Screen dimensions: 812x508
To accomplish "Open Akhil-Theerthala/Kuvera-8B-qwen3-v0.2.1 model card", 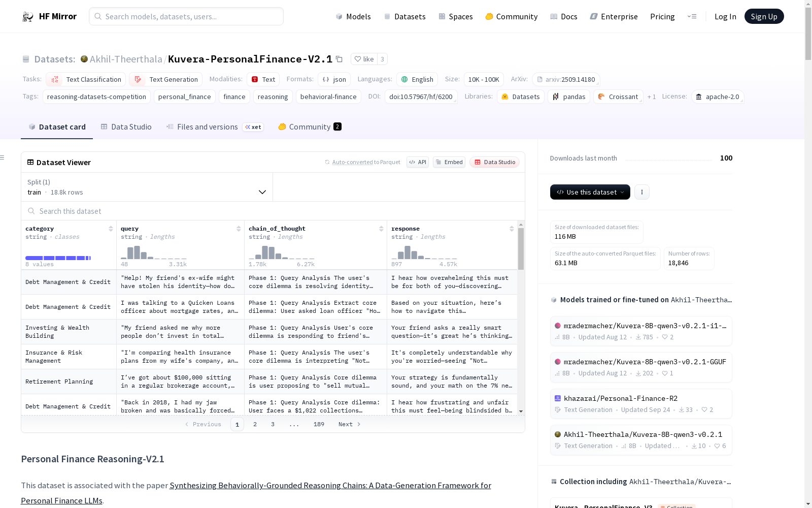I will (x=641, y=440).
